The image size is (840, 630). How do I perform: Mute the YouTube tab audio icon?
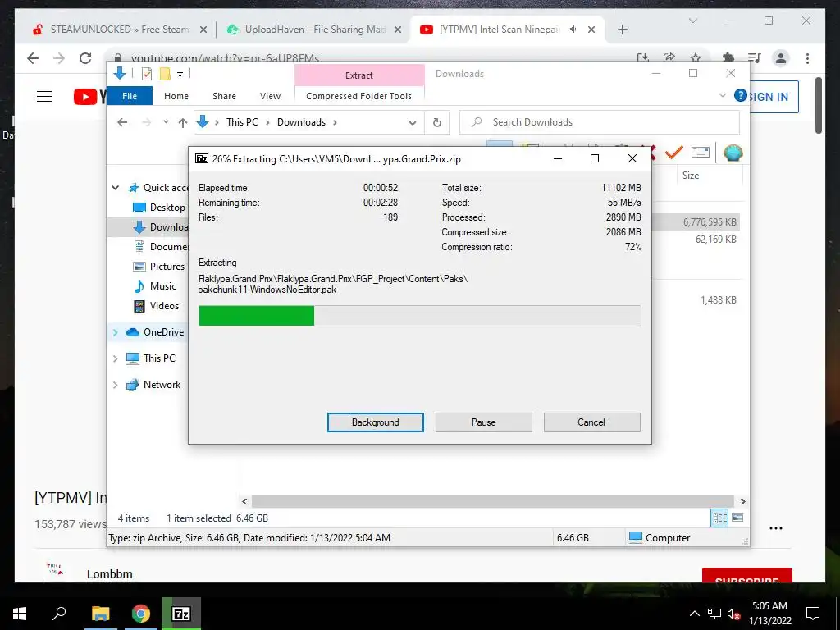573,30
